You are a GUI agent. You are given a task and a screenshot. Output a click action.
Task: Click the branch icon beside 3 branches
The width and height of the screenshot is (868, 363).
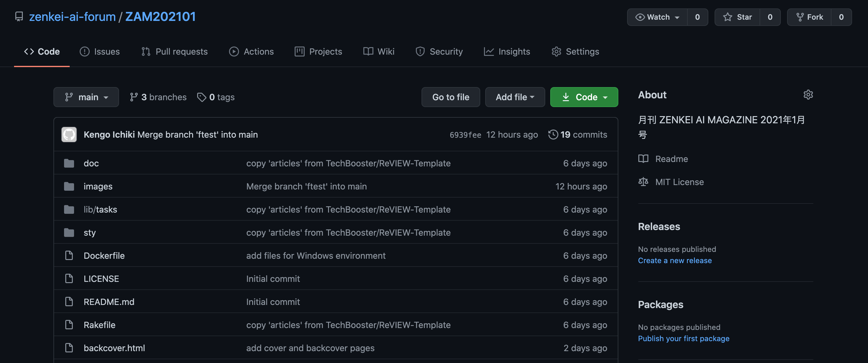pyautogui.click(x=134, y=97)
